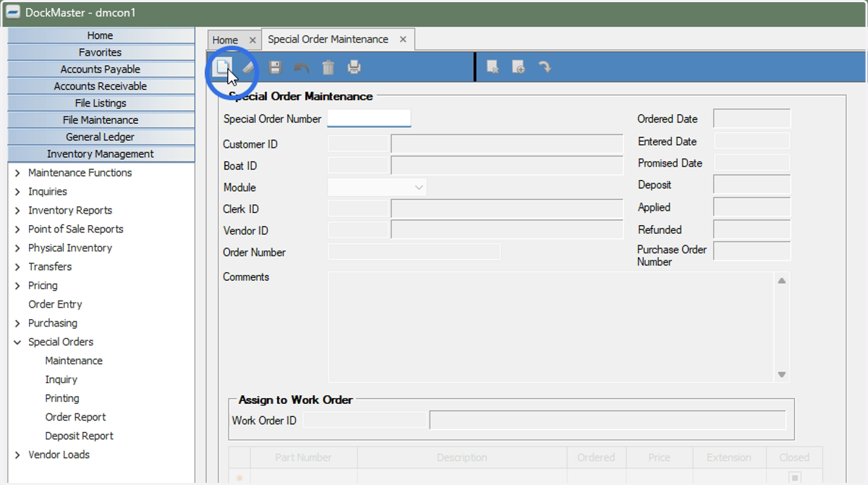The width and height of the screenshot is (868, 485).
Task: Open the Module dropdown list
Action: click(x=419, y=187)
